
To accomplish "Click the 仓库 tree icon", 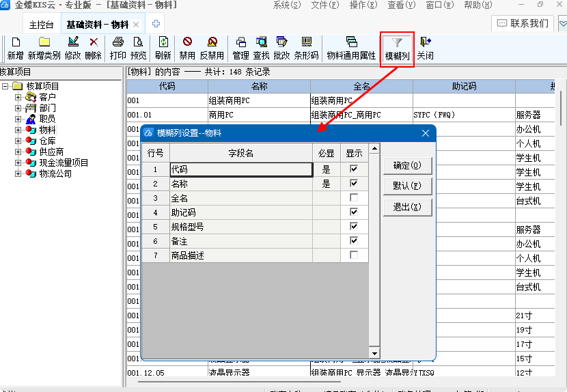I will click(31, 141).
